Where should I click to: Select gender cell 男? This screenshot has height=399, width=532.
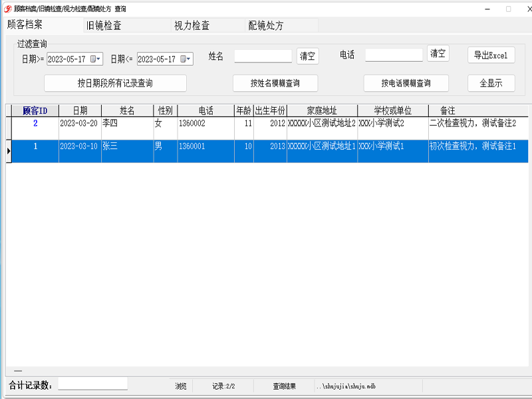[165, 151]
